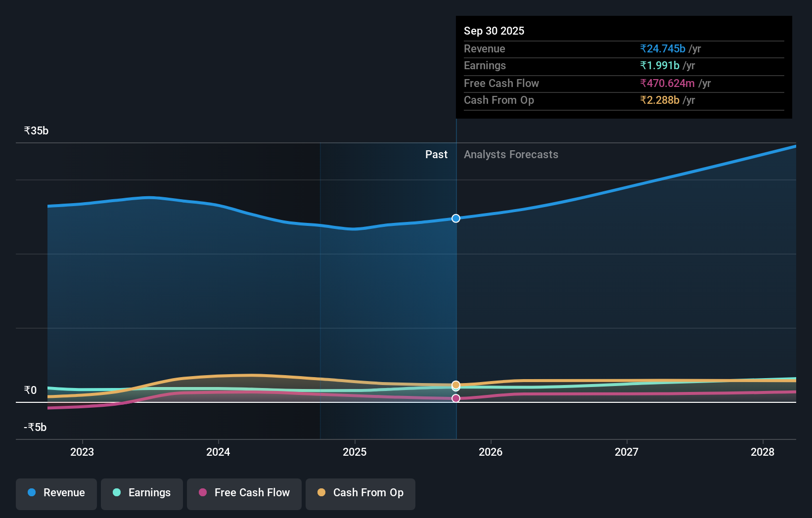Select the Free Cash Flow legend dot icon
The height and width of the screenshot is (518, 812).
coord(202,493)
